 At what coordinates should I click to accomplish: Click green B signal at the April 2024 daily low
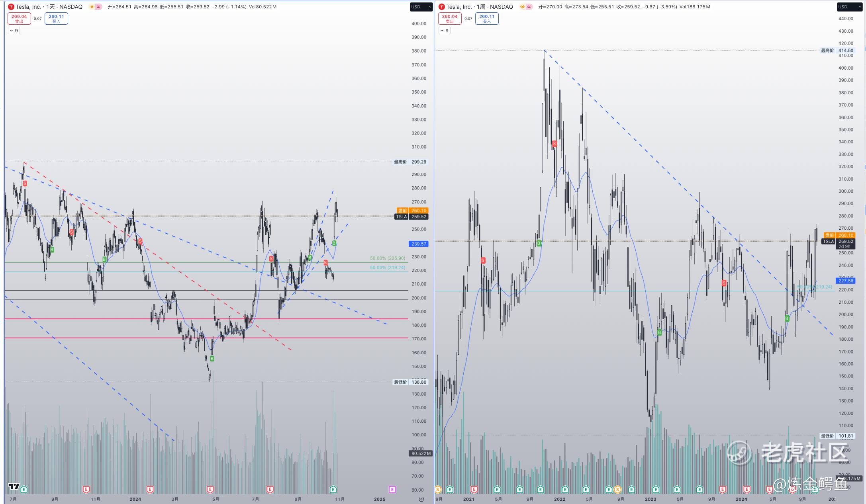coord(212,359)
